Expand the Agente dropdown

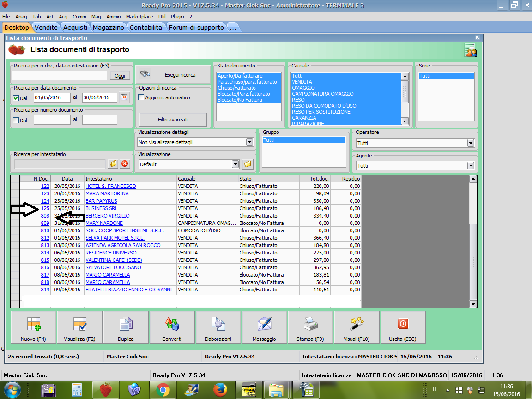tap(471, 166)
